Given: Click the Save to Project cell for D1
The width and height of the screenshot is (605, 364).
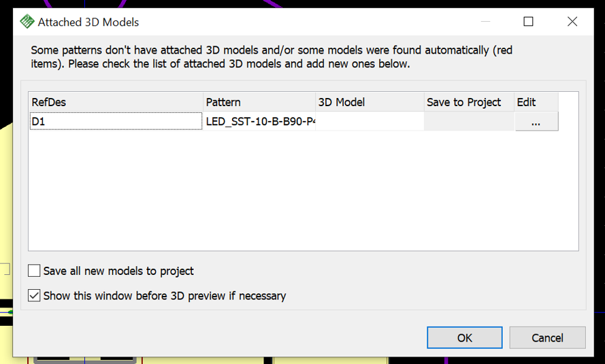Looking at the screenshot, I should coord(469,122).
